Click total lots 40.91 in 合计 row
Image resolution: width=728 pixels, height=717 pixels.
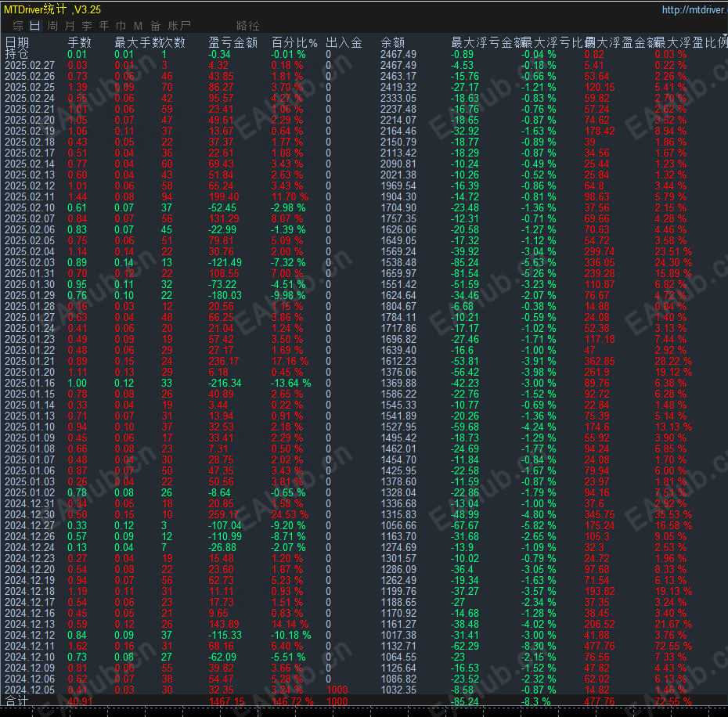coord(80,701)
